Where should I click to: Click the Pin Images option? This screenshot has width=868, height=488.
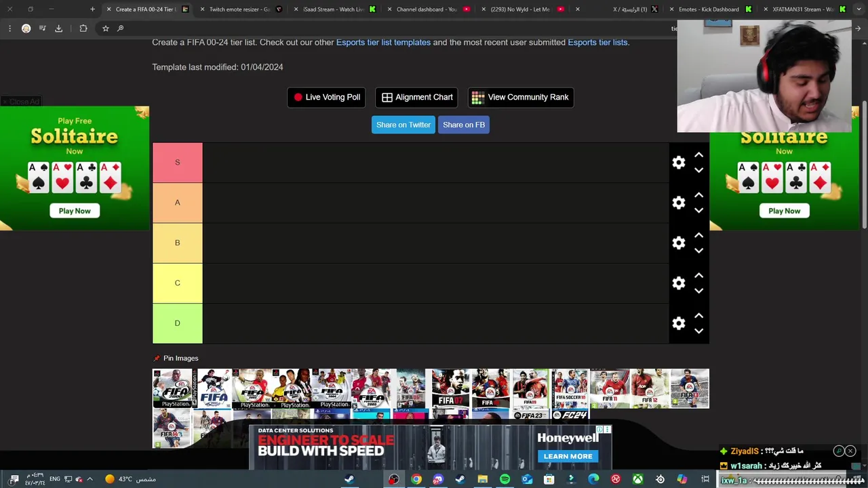pos(176,358)
